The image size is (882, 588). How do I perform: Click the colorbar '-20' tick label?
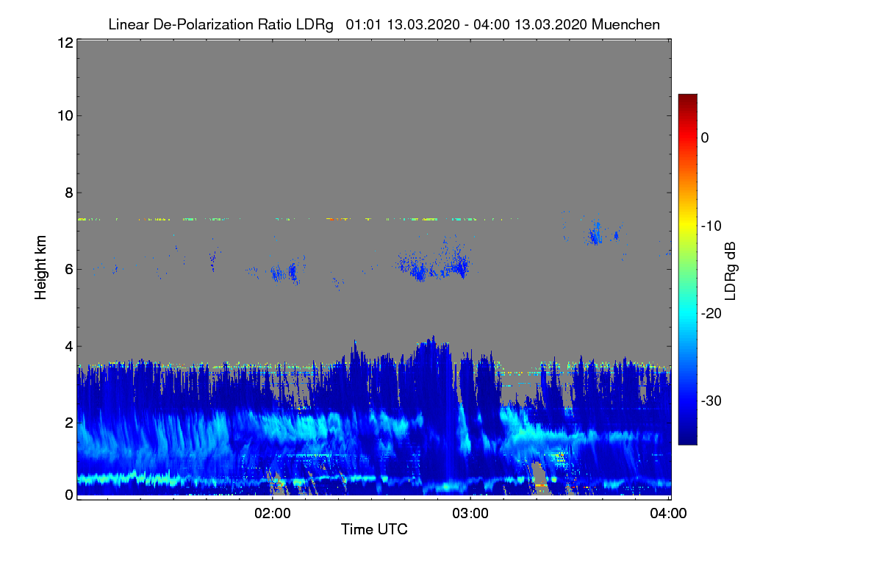[x=712, y=313]
